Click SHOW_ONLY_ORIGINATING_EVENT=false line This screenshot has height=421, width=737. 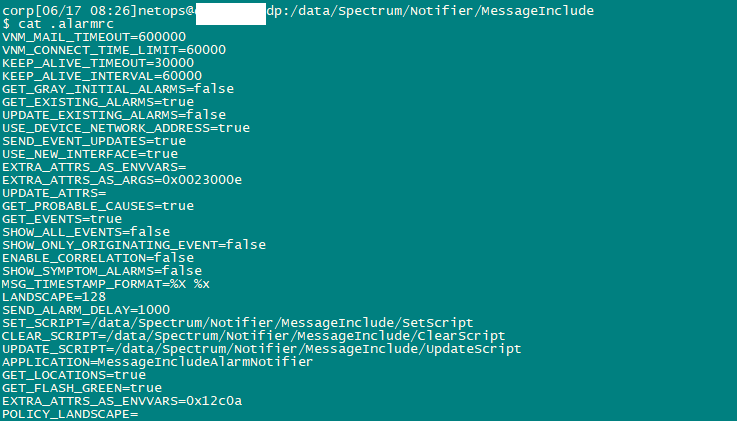coord(134,245)
